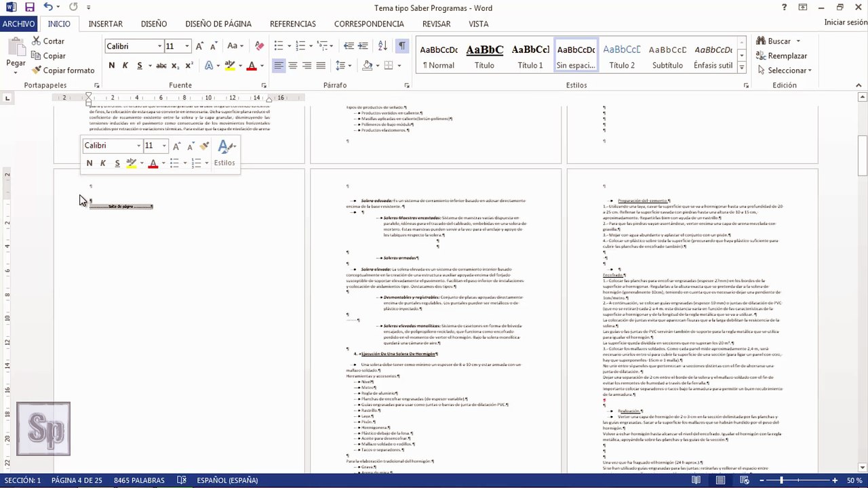Image resolution: width=868 pixels, height=488 pixels.
Task: Click the Save icon in quick access toolbar
Action: click(29, 7)
